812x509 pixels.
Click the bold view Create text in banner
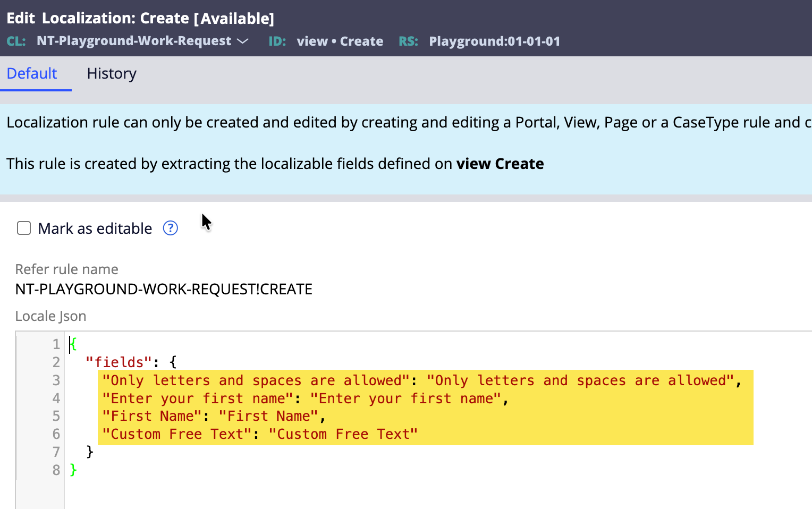(500, 164)
